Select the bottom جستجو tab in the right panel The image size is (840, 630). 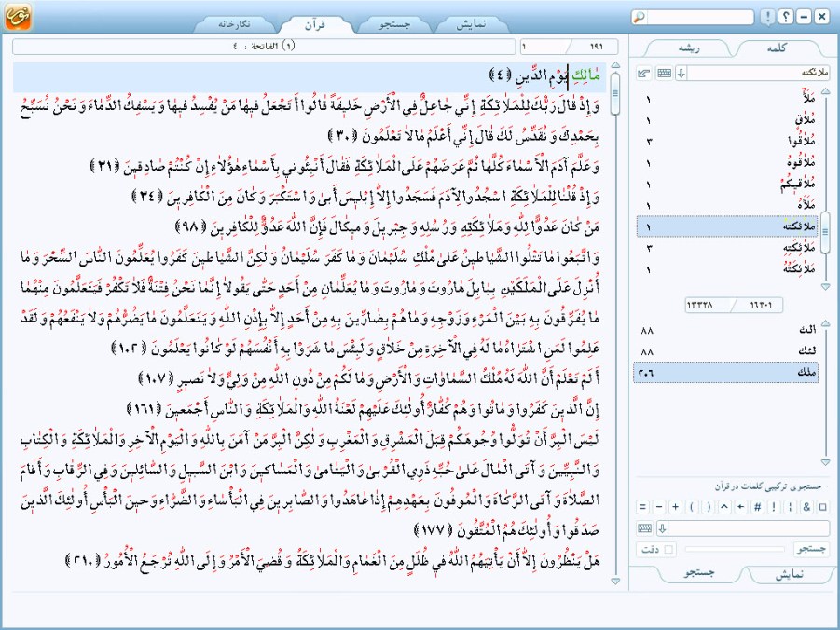[x=698, y=573]
